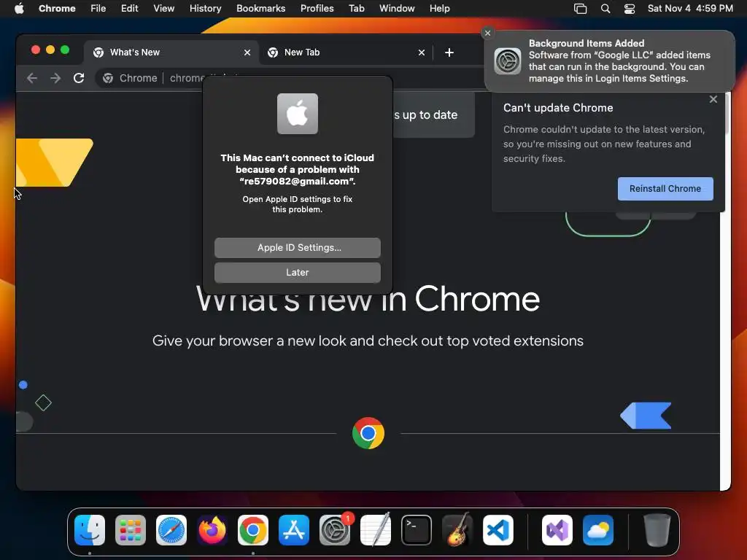Open the History menu

tap(205, 9)
